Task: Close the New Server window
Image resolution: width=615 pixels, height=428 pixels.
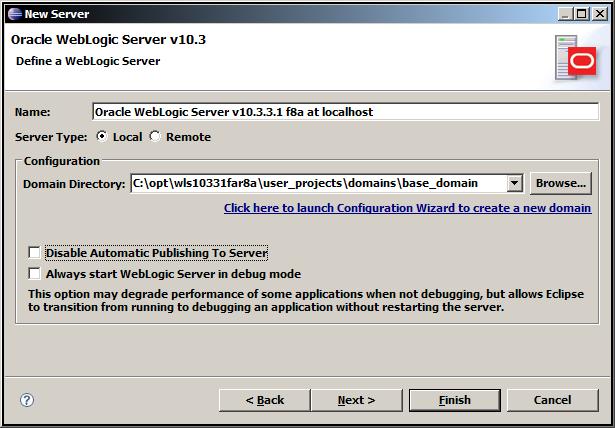Action: pos(600,14)
